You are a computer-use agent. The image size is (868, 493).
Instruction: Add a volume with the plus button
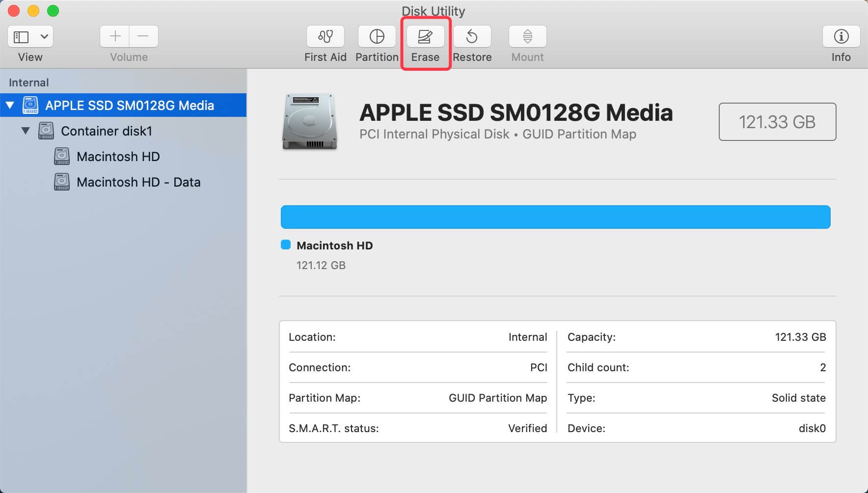114,36
